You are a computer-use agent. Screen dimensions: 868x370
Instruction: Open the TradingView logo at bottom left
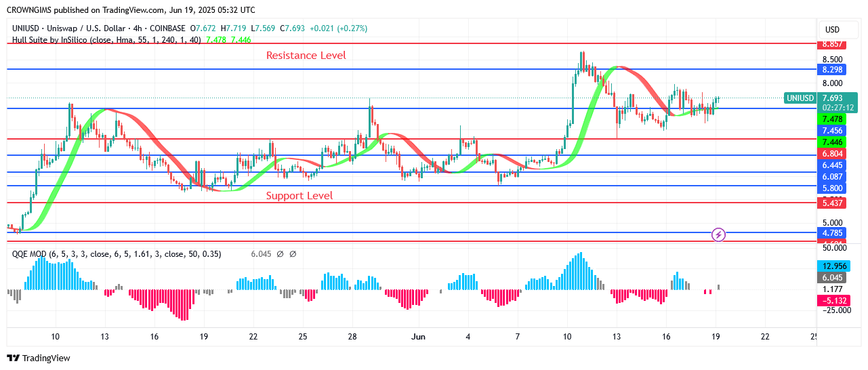[39, 358]
